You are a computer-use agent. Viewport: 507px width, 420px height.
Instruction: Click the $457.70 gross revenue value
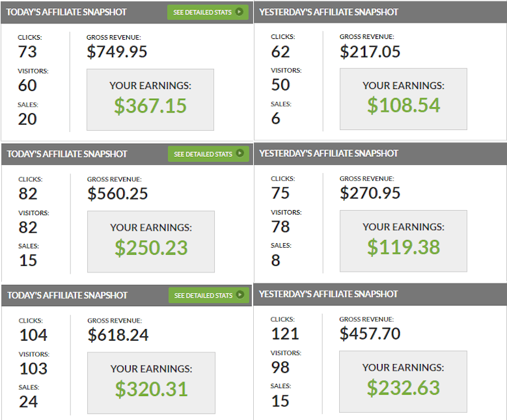point(370,334)
